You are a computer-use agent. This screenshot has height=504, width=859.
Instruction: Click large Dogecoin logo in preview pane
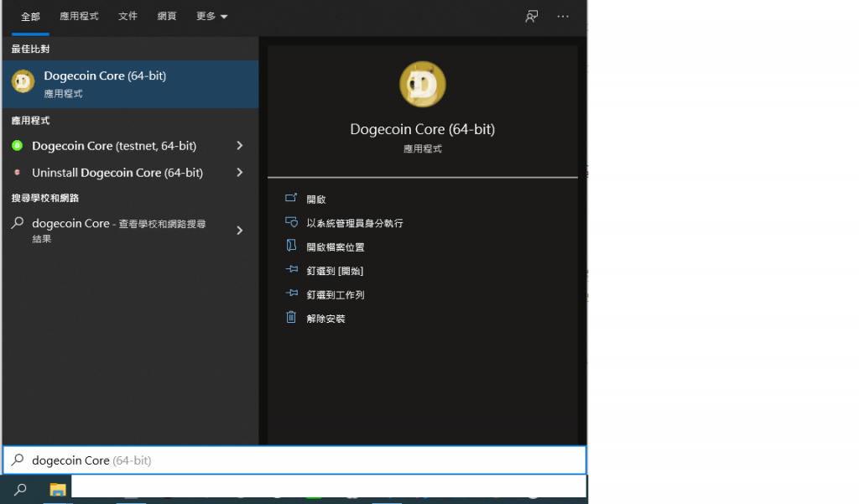pyautogui.click(x=423, y=84)
